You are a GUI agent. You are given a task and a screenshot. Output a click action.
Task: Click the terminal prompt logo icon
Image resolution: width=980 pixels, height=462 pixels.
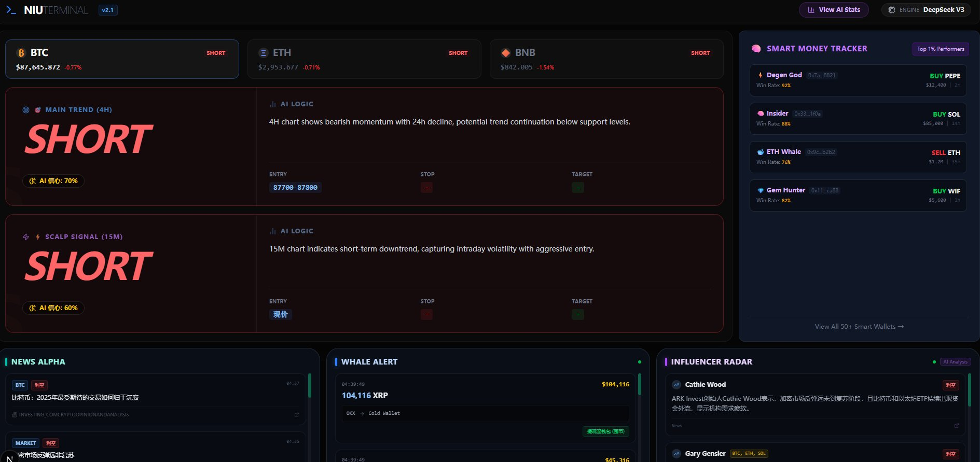click(x=11, y=10)
